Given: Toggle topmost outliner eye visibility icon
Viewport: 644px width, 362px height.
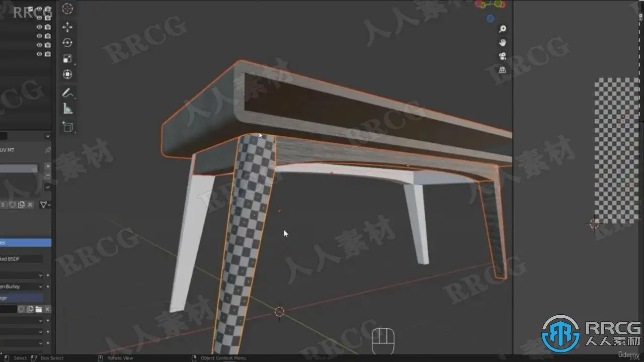Looking at the screenshot, I should [39, 9].
